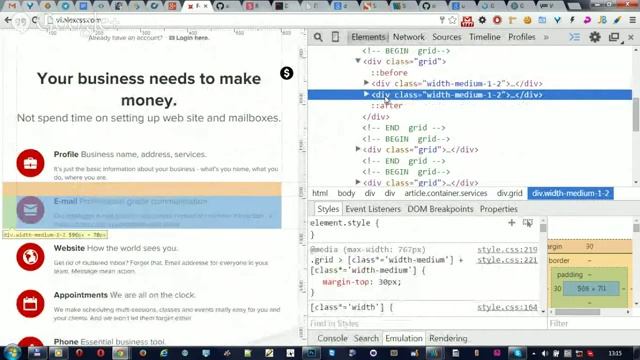Screen dimensions: 640x360
Task: Select the ::before pseudo element row
Action: point(389,73)
